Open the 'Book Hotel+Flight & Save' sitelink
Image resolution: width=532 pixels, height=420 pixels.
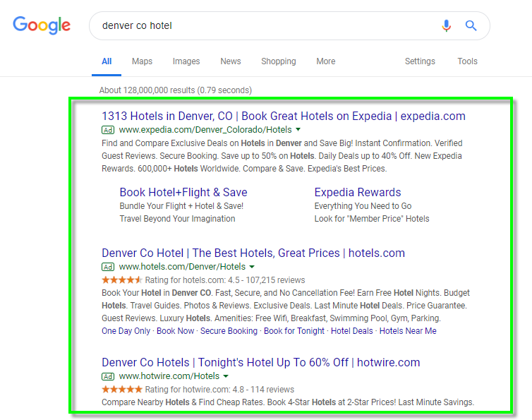tap(183, 192)
